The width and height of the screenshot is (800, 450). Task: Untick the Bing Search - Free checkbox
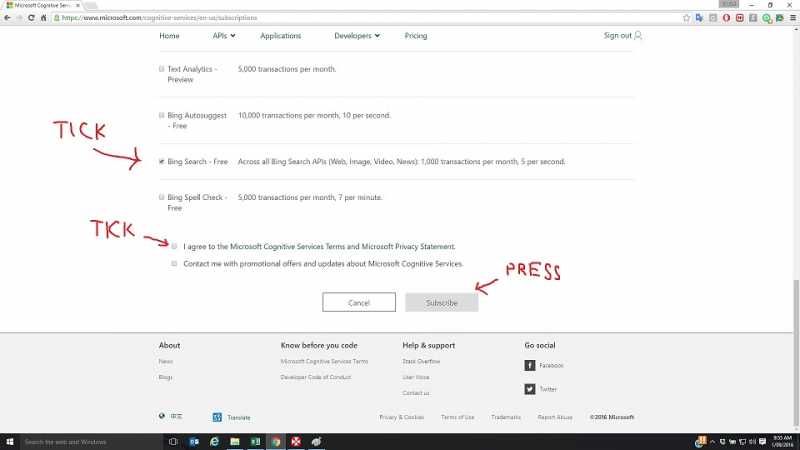pos(162,161)
